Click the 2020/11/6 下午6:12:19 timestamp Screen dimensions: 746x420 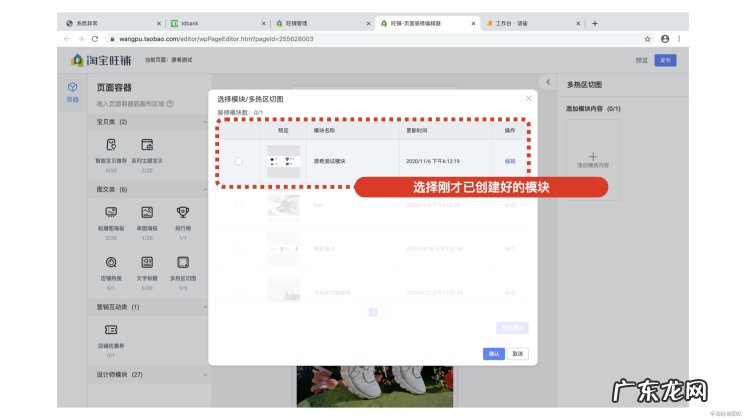(x=432, y=161)
